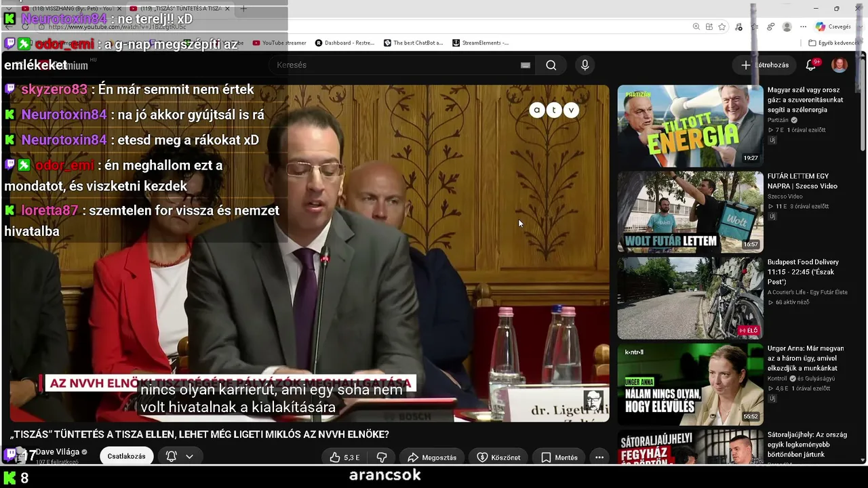Open the YouTube account avatar menu

coord(840,65)
